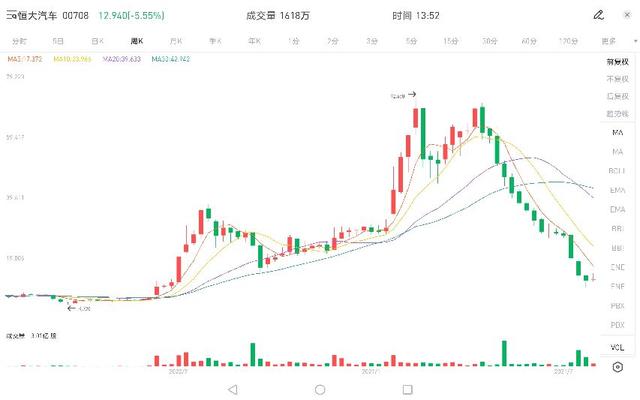The image size is (640, 400).
Task: Open indicator settings hexagon icon
Action: coord(617,367)
